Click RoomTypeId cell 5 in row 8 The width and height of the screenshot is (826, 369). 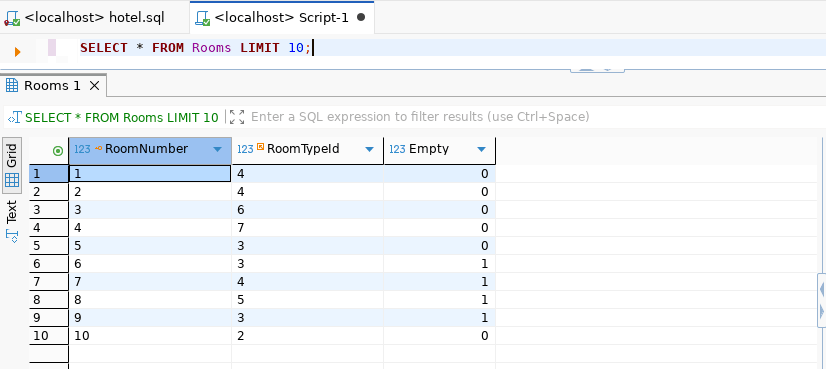(x=308, y=299)
